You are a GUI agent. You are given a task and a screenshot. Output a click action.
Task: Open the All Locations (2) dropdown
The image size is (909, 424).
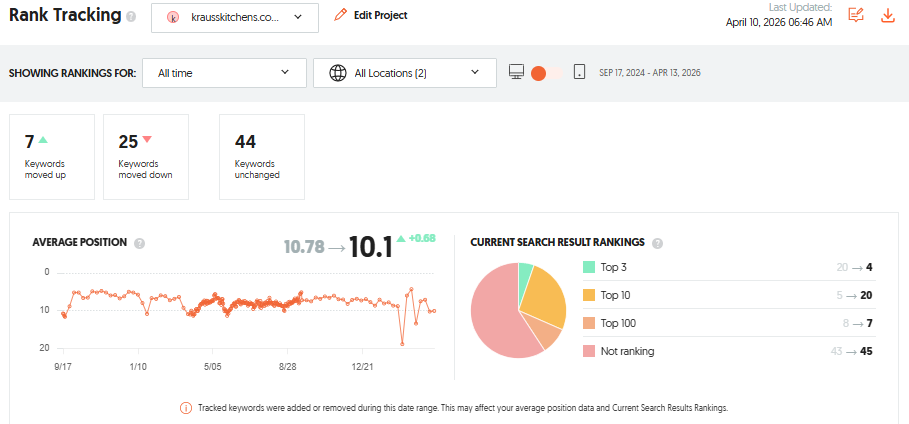[405, 73]
